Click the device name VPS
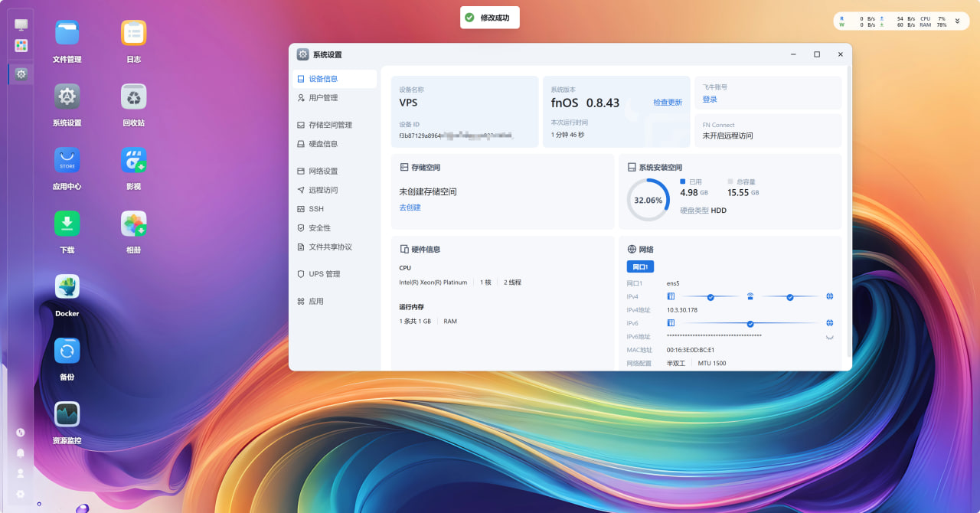The image size is (980, 513). [408, 103]
